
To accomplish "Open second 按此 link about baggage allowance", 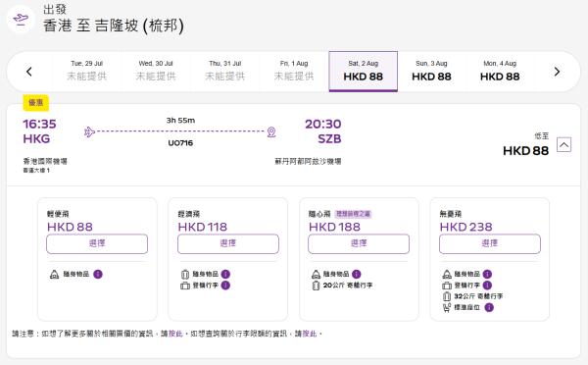I will (x=310, y=334).
